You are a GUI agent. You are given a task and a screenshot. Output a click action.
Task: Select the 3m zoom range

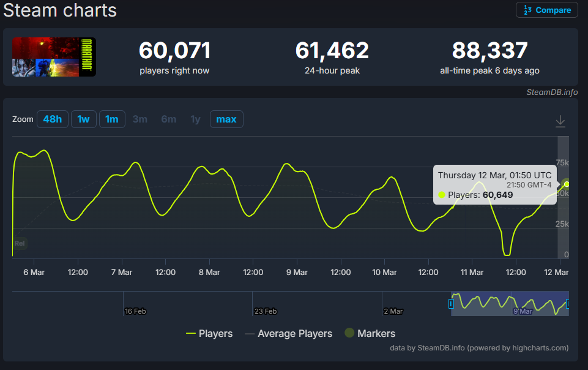[140, 119]
